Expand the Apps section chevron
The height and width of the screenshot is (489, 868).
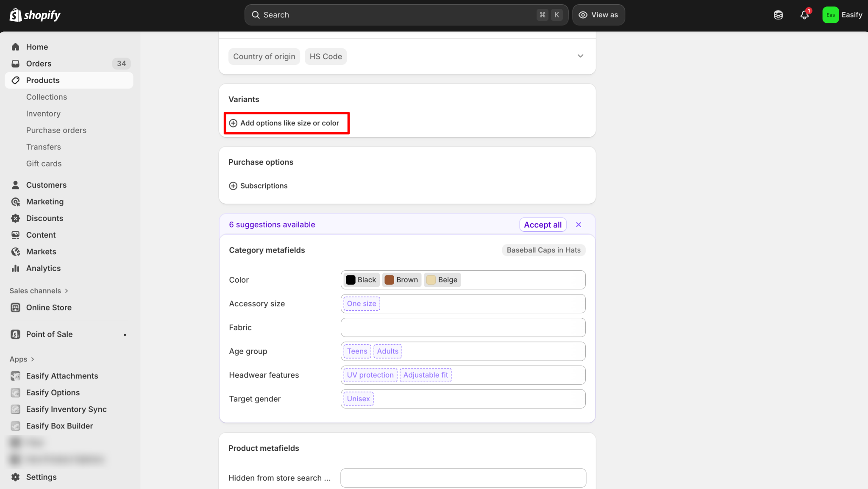point(33,359)
